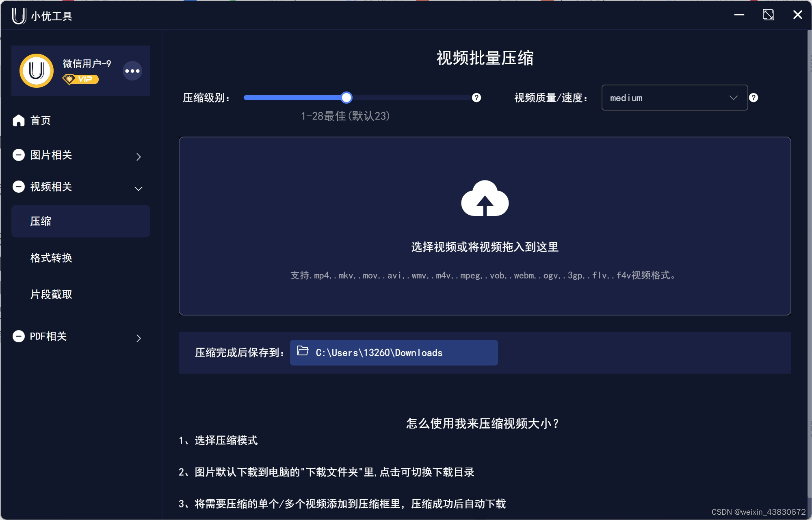The image size is (812, 520).
Task: Click the 小优工具 logo in the title bar
Action: click(x=19, y=16)
